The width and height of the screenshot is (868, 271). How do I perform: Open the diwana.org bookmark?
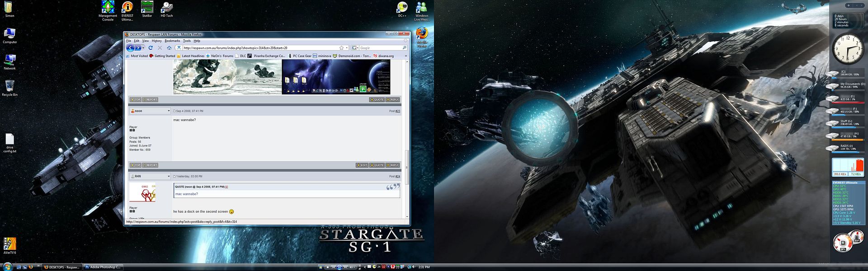click(383, 56)
